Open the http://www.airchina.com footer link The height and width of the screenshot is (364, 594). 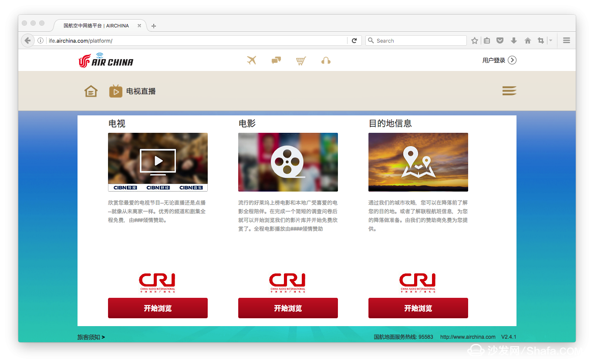(468, 337)
